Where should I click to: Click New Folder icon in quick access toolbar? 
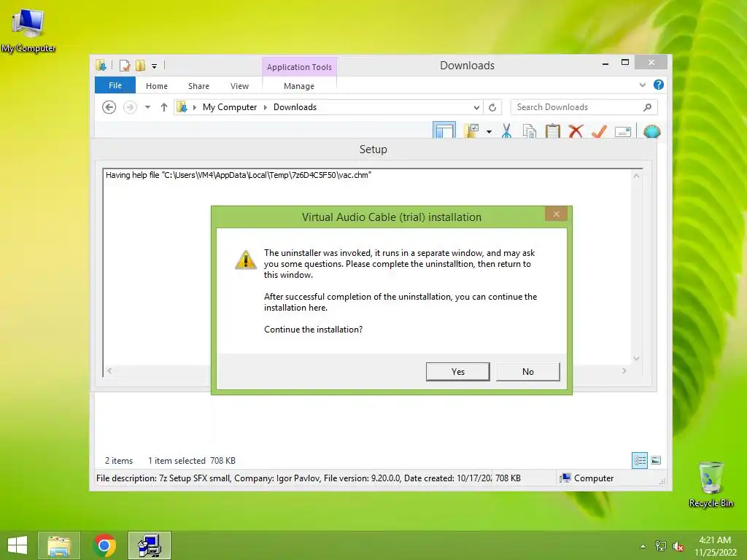140,65
